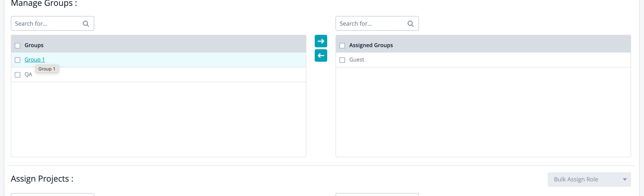Click the Bulk Assign Role caret arrow
Viewport: 644px width, 196px height.
pos(624,179)
